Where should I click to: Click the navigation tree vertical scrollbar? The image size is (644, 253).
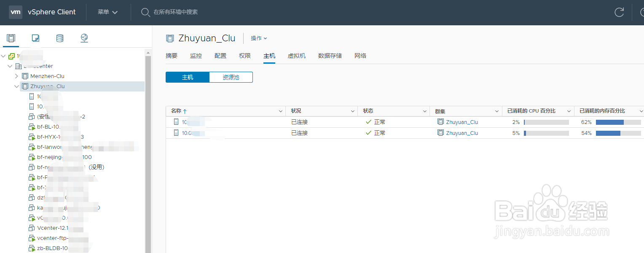(x=148, y=154)
